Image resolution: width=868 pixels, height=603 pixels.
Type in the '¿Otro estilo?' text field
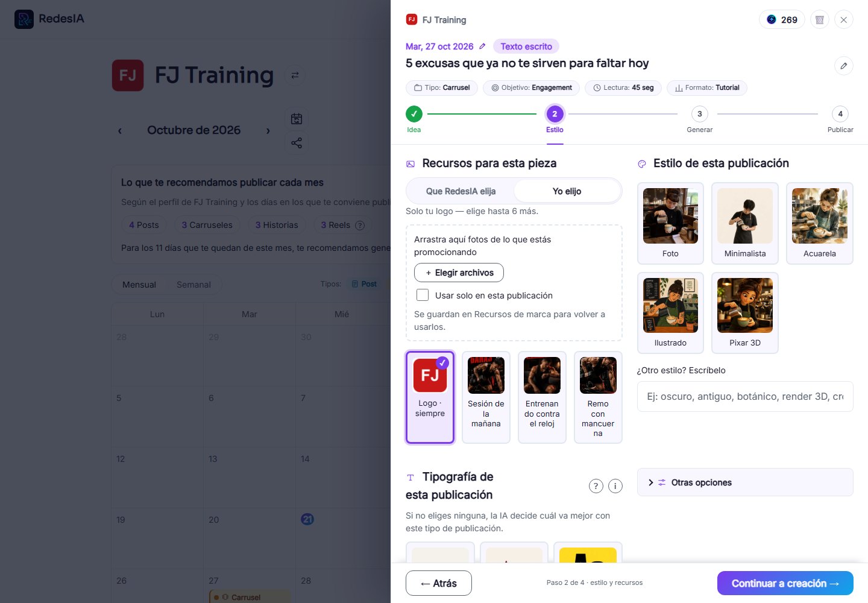pos(745,396)
